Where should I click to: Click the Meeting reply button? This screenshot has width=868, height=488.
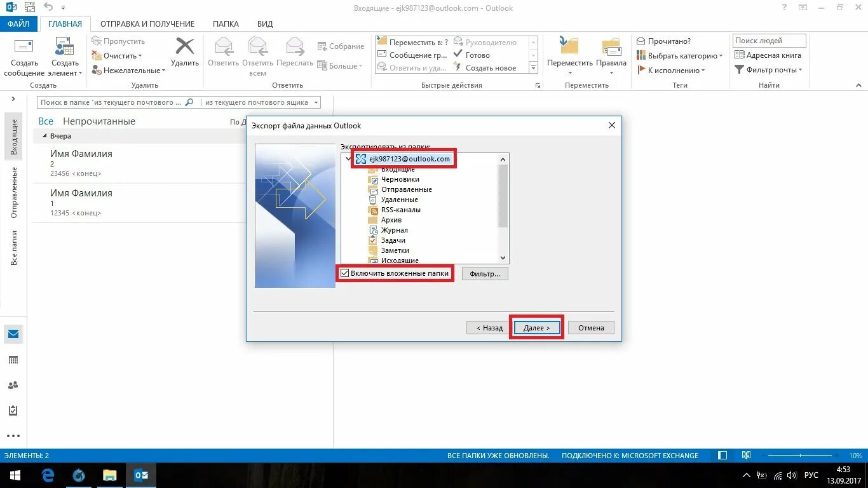pyautogui.click(x=341, y=46)
